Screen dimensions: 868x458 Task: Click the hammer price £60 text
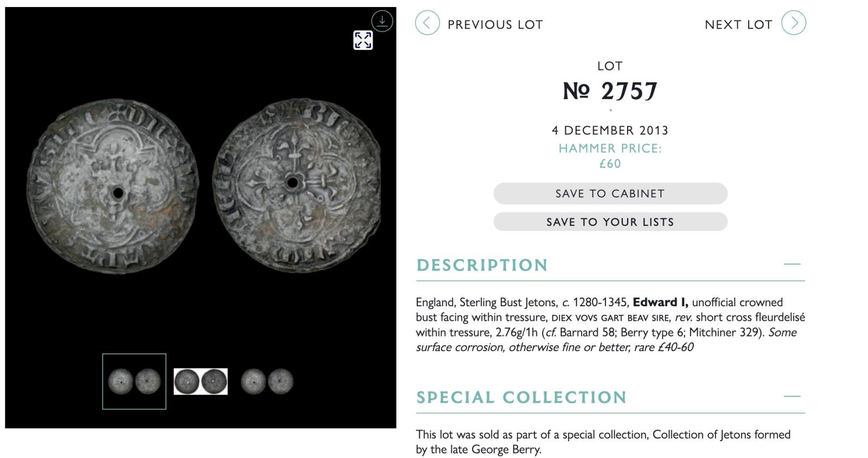coord(610,164)
